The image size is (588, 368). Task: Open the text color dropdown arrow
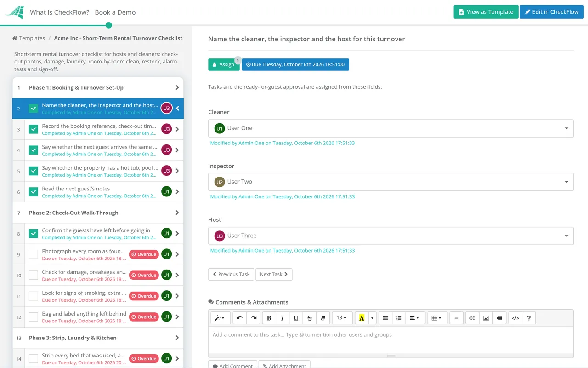pyautogui.click(x=372, y=318)
